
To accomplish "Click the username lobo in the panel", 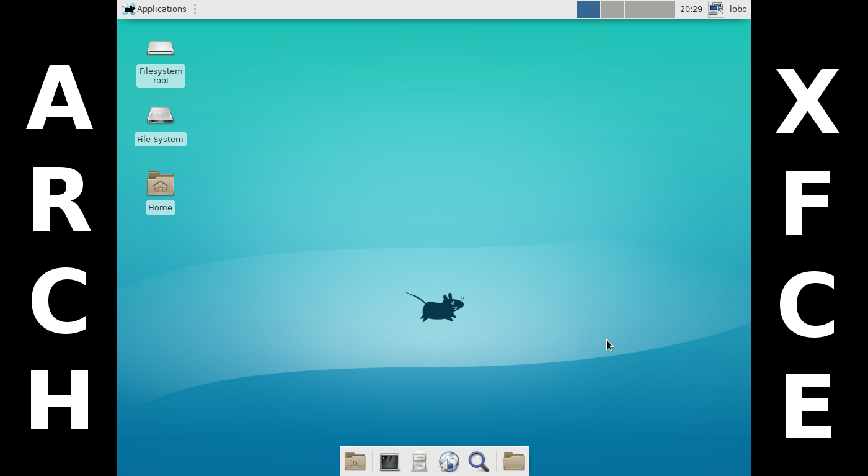I will coord(738,9).
